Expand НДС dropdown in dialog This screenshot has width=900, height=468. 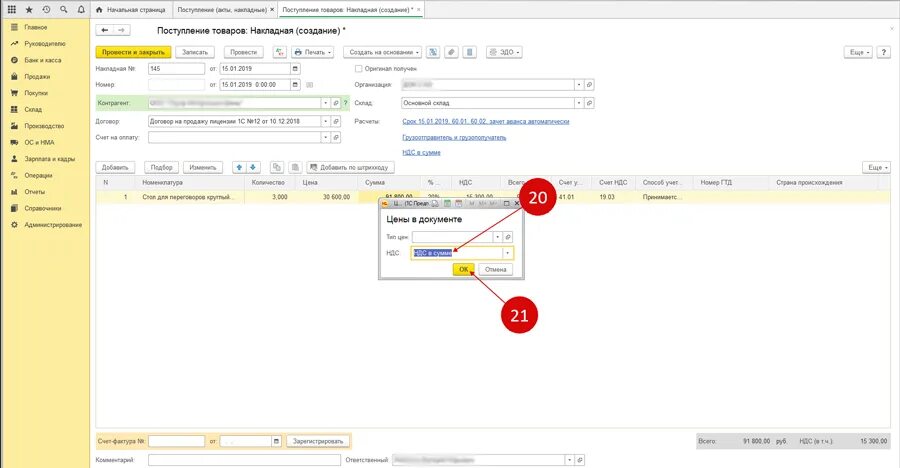click(507, 253)
